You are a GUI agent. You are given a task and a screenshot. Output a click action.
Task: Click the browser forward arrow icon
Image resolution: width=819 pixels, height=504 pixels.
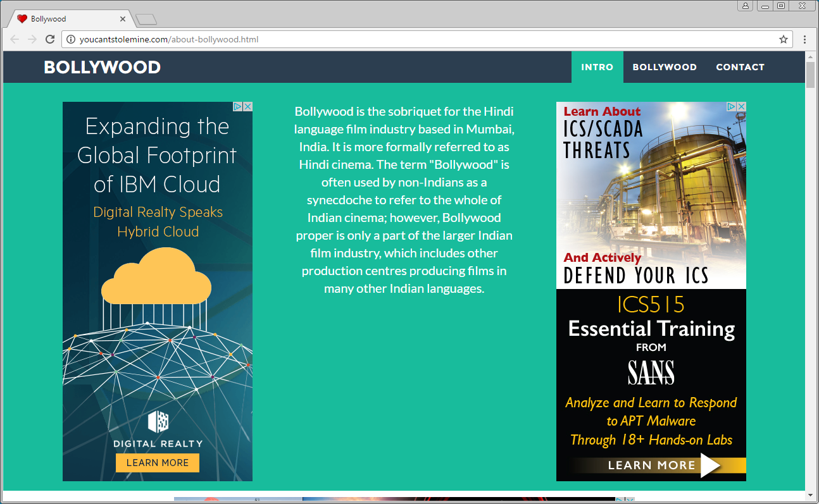(x=32, y=39)
